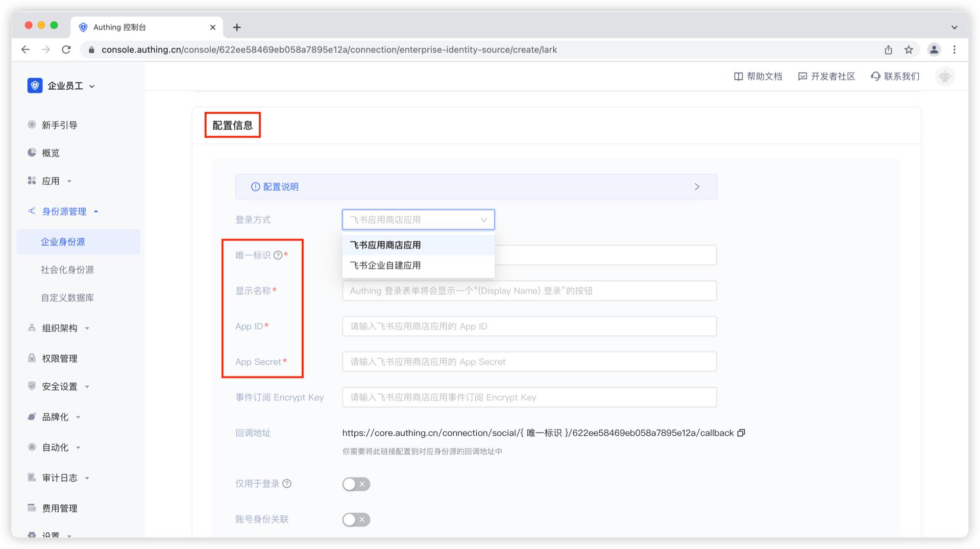Open the 联系我们 link
The width and height of the screenshot is (980, 549).
pos(895,77)
